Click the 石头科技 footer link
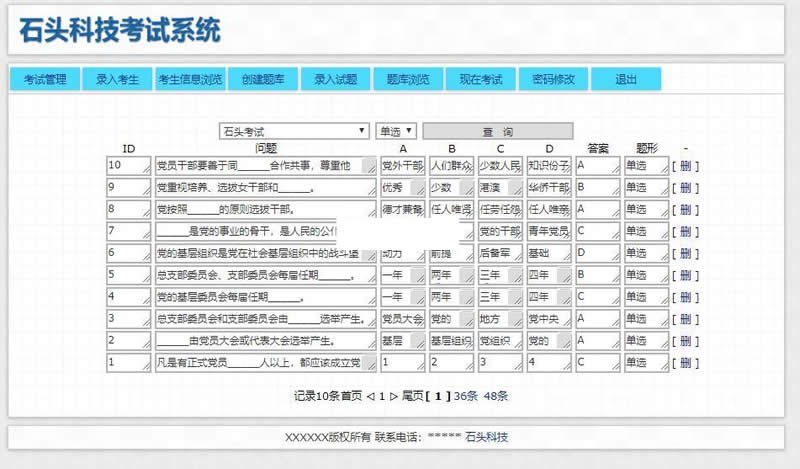The height and width of the screenshot is (469, 800). (x=487, y=437)
